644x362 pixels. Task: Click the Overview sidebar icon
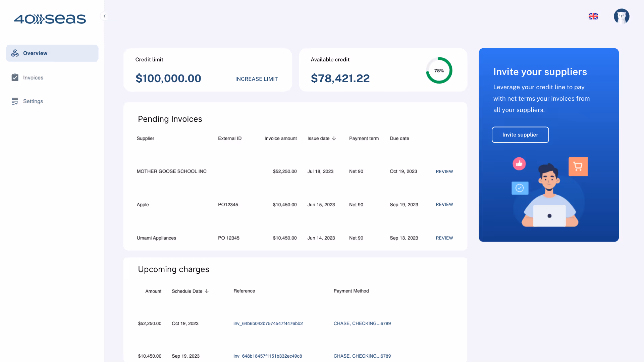coord(15,53)
